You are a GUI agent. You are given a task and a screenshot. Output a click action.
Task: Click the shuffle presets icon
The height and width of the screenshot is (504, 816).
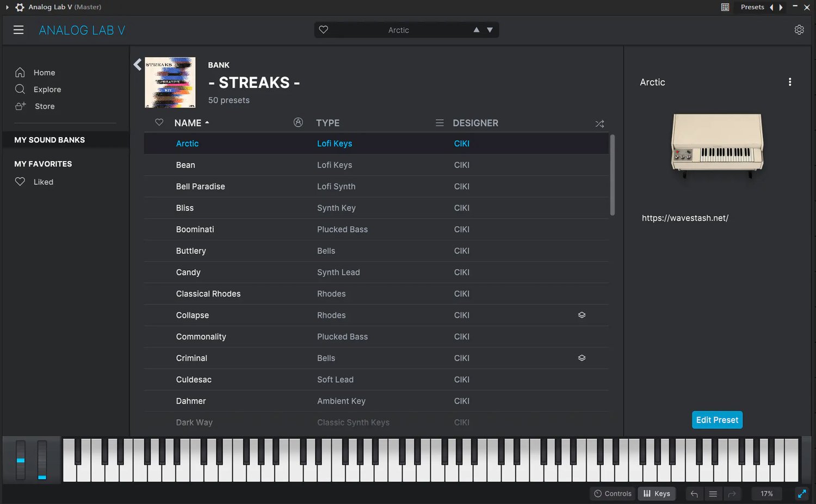599,124
